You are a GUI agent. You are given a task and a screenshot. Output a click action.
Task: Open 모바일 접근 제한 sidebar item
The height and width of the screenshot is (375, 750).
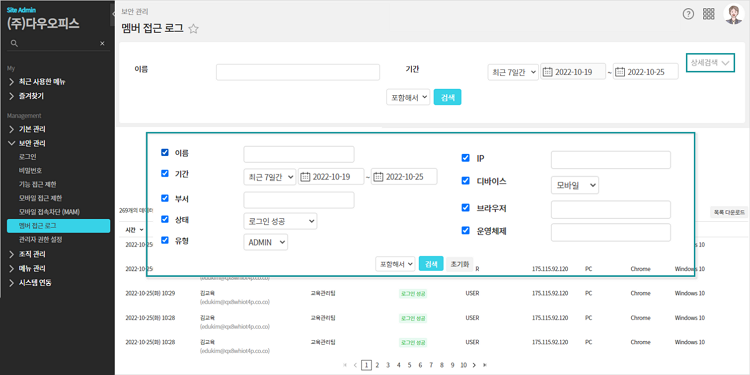point(40,198)
